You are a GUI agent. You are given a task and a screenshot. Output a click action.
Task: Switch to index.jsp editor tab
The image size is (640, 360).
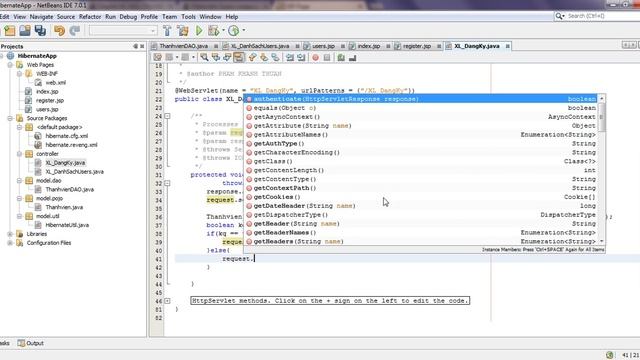pyautogui.click(x=369, y=46)
